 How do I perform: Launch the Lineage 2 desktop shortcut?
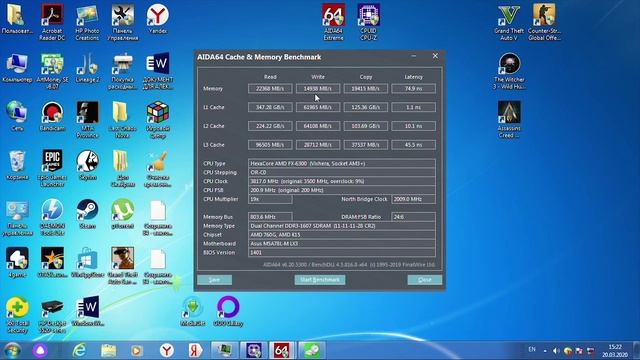point(87,68)
